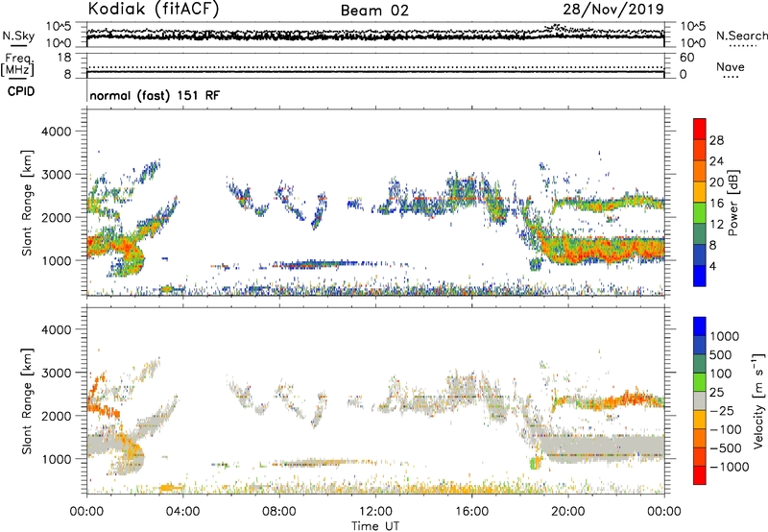Click the power color bar blue segment near 4

pyautogui.click(x=700, y=276)
